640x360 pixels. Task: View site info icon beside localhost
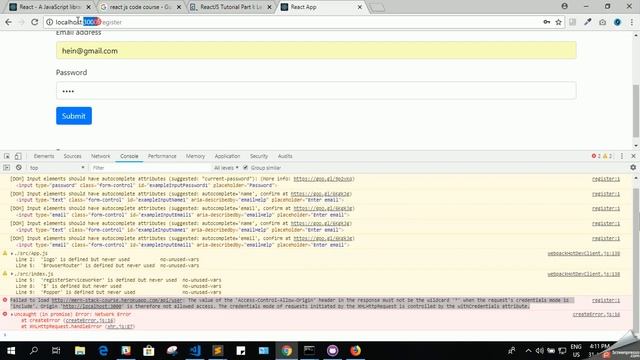pos(49,22)
